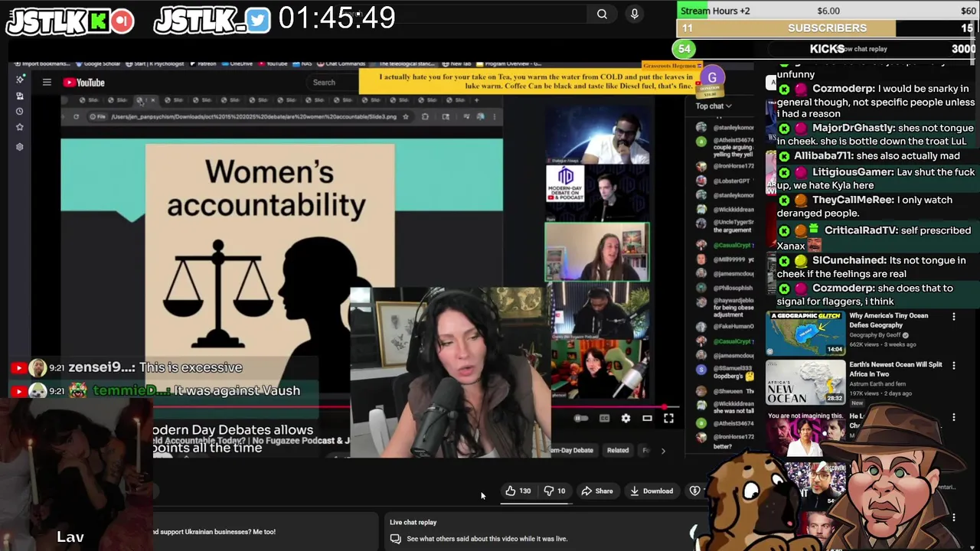The image size is (980, 551).
Task: Show more chips with the right arrow
Action: point(663,451)
